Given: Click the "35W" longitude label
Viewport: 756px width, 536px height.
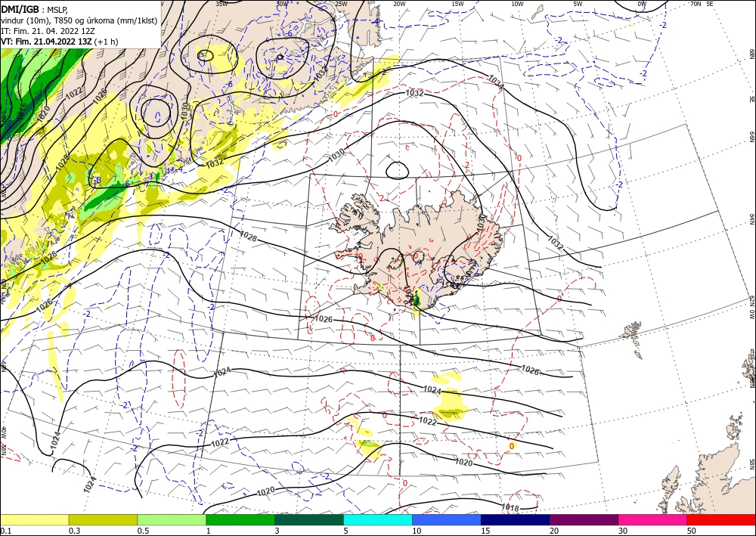Looking at the screenshot, I should (x=222, y=4).
